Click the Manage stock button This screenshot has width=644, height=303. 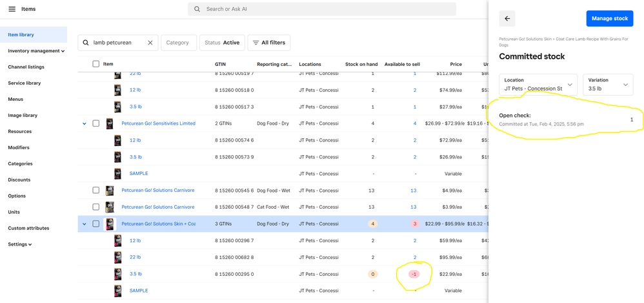609,19
